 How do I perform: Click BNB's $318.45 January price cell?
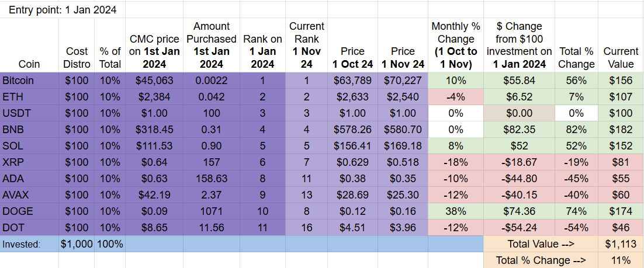(154, 130)
